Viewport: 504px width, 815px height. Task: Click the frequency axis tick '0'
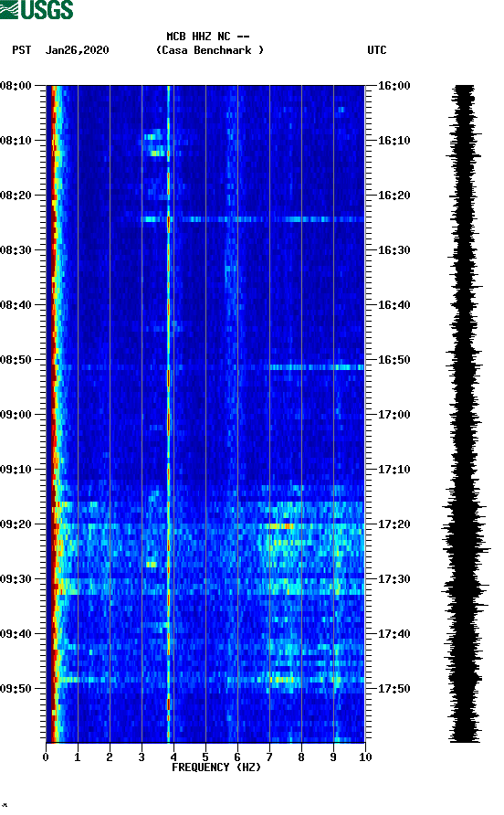pos(46,757)
